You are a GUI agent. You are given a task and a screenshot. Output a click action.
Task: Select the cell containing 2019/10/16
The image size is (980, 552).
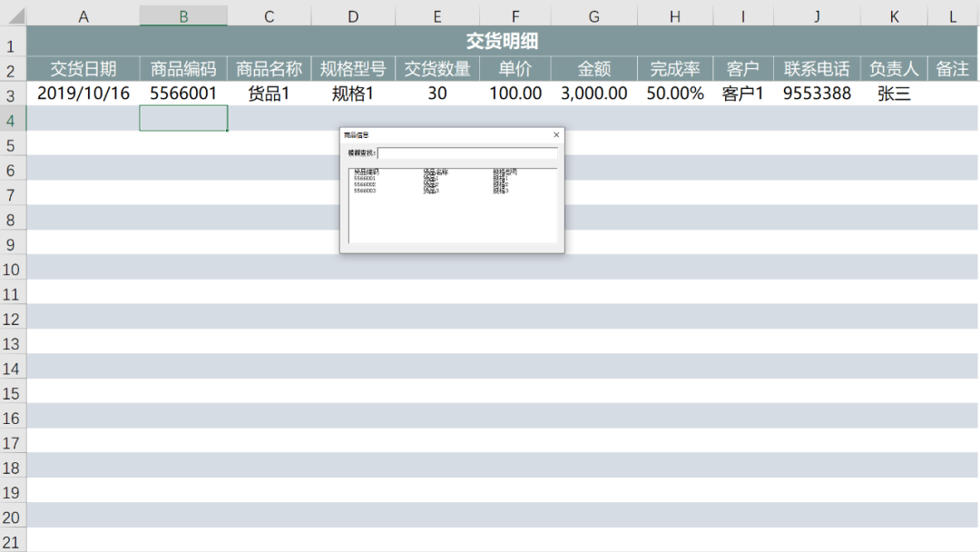coord(83,94)
